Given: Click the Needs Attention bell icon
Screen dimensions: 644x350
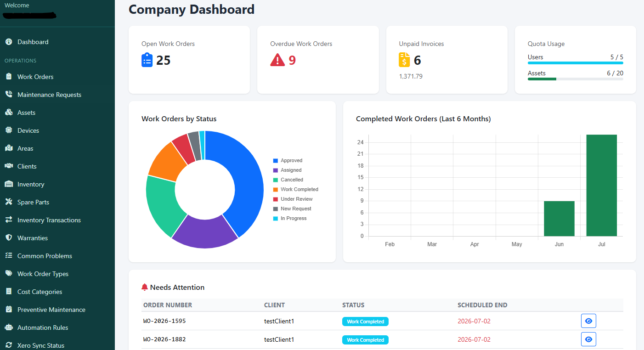Looking at the screenshot, I should pyautogui.click(x=145, y=287).
